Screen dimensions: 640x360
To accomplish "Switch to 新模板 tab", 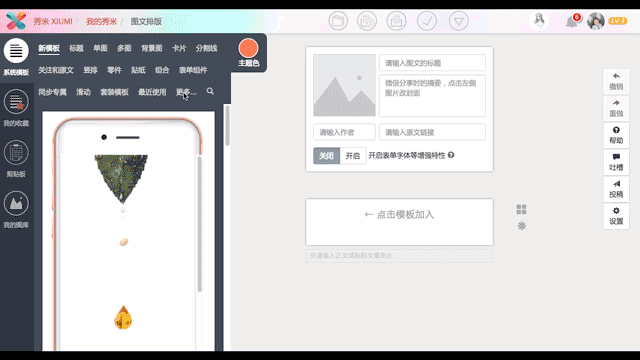I will tap(49, 49).
